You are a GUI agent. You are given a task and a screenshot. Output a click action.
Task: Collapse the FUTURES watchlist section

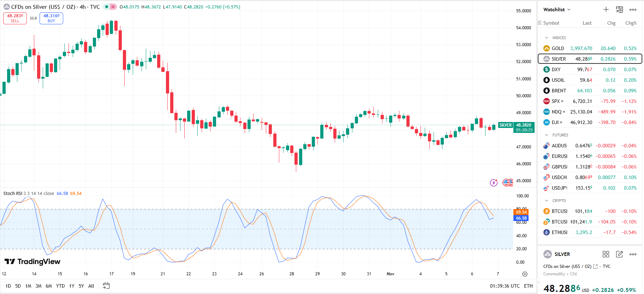pos(547,135)
